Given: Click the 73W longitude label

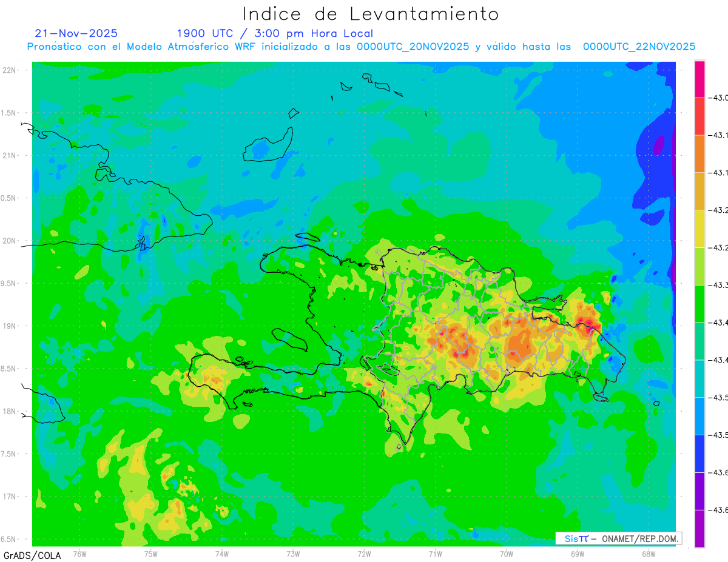Looking at the screenshot, I should [293, 553].
